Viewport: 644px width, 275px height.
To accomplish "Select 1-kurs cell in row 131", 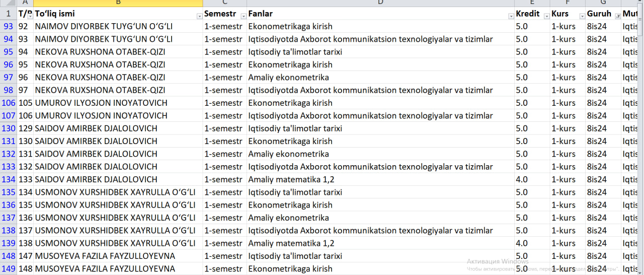I will click(568, 141).
